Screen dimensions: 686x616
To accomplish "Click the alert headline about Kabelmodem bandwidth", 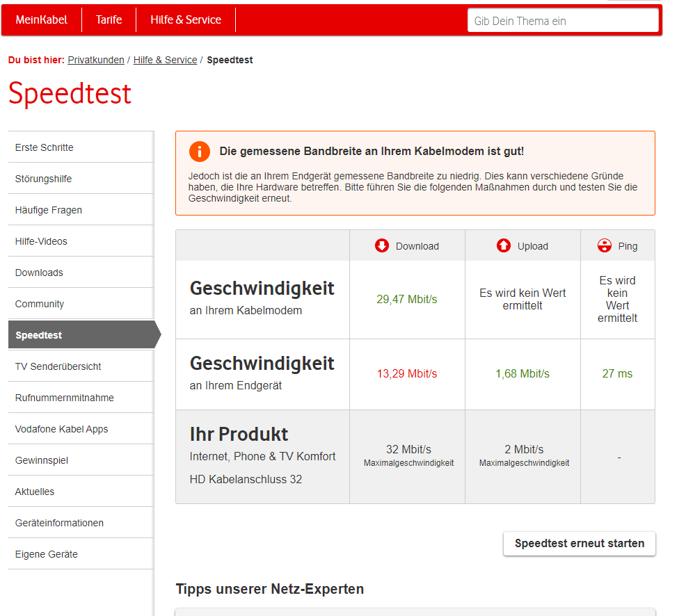I will click(372, 152).
